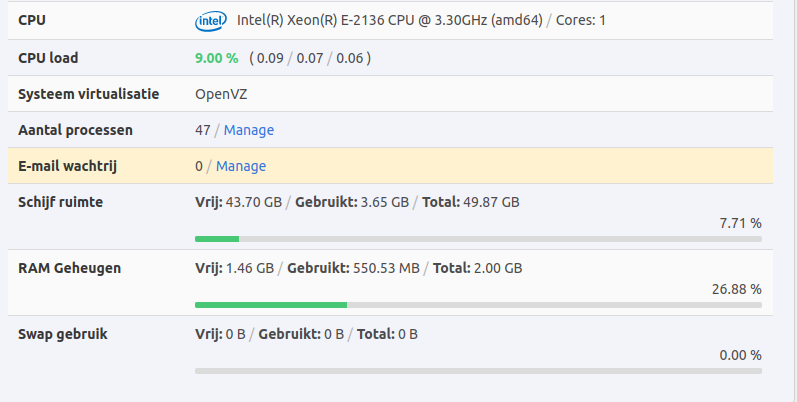Click the 0.00 % swap usage percentage

(740, 355)
